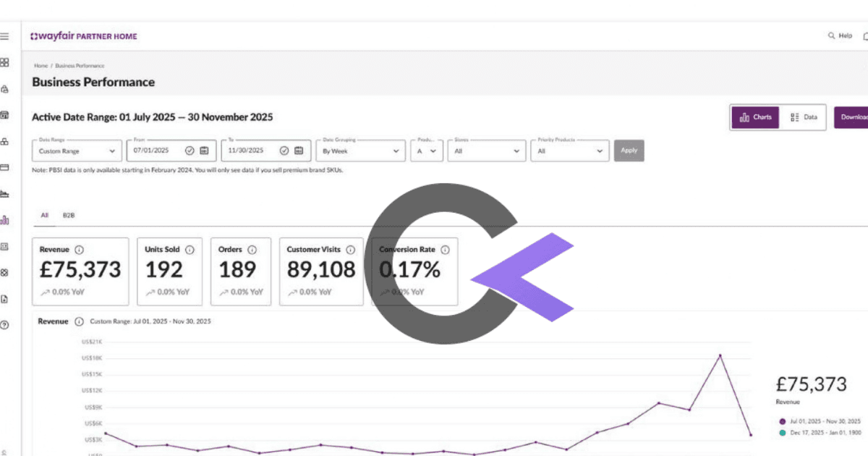Click the purple legend dot for Jul 01, 2025 - Nov 30, 2025
This screenshot has height=456, width=868.
[x=782, y=421]
